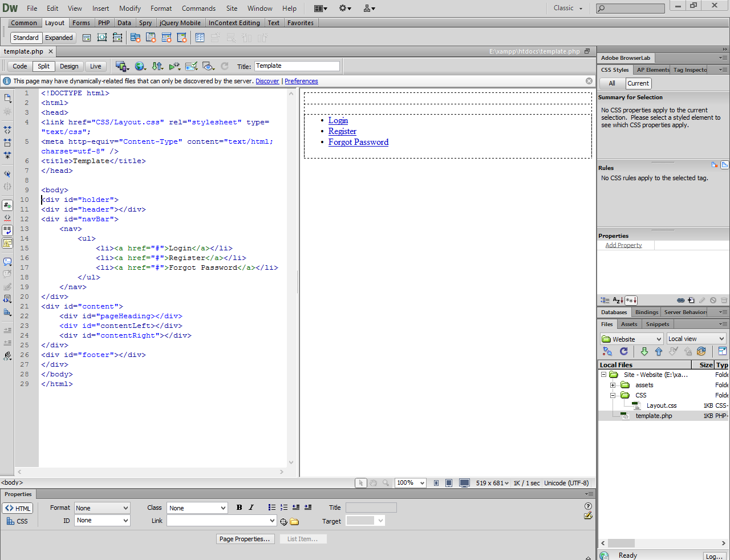This screenshot has height=560, width=730.
Task: Toggle Line Numbers in coding toolbar
Action: pos(7,205)
